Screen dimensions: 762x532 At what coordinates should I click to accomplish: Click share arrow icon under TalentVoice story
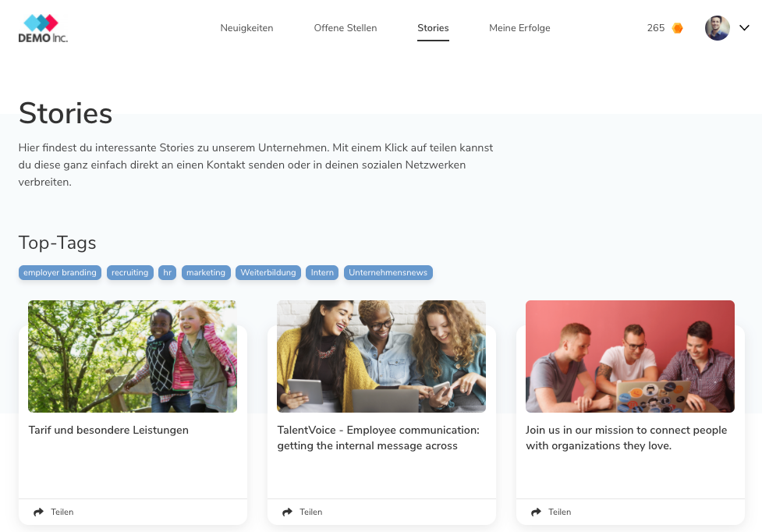pos(288,512)
